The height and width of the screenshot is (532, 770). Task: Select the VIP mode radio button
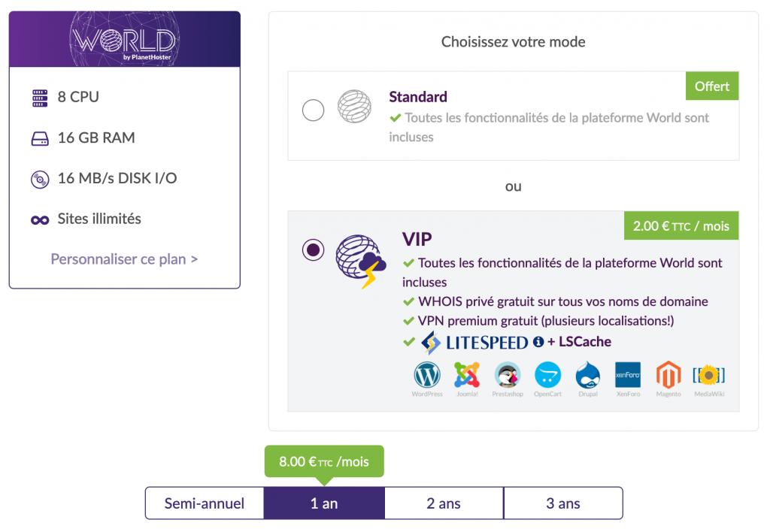coord(314,249)
